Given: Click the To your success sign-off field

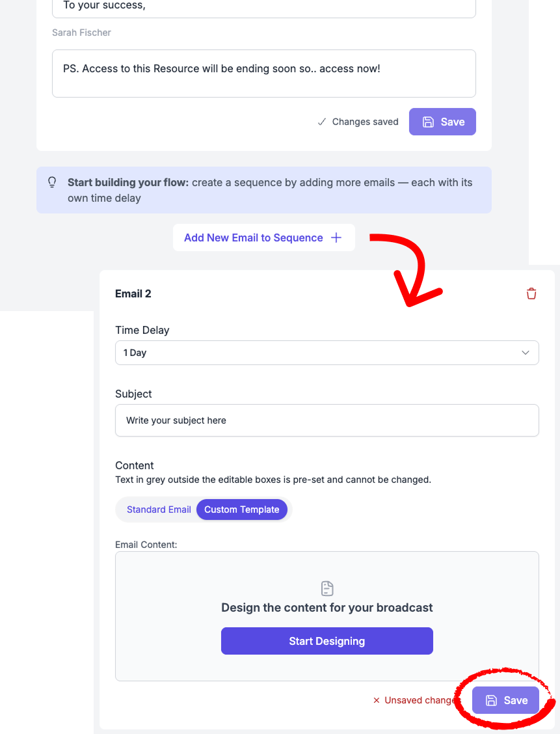Looking at the screenshot, I should tap(263, 7).
